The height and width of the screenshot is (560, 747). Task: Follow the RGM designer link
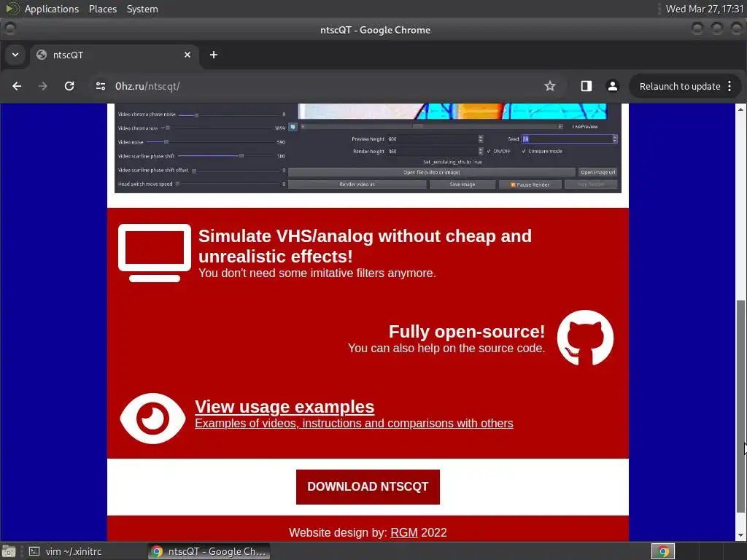[x=404, y=532]
